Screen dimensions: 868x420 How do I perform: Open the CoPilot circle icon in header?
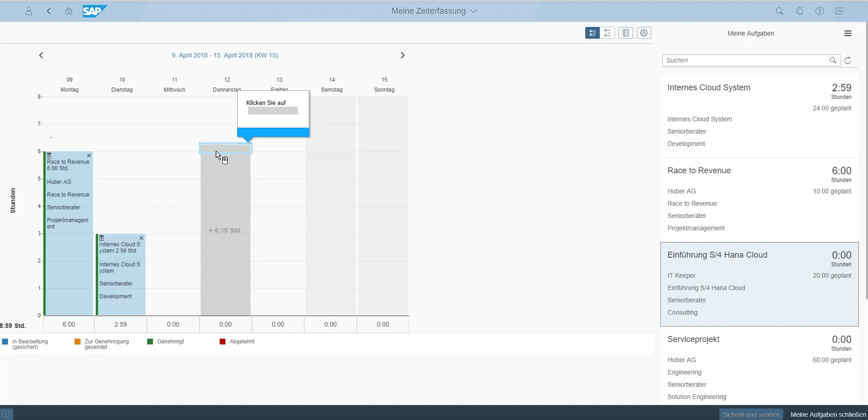[800, 11]
